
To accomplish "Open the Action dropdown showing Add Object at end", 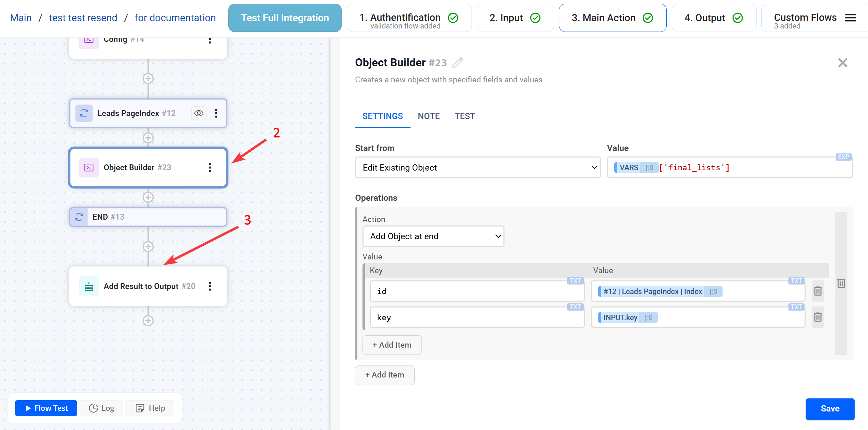I will (433, 236).
